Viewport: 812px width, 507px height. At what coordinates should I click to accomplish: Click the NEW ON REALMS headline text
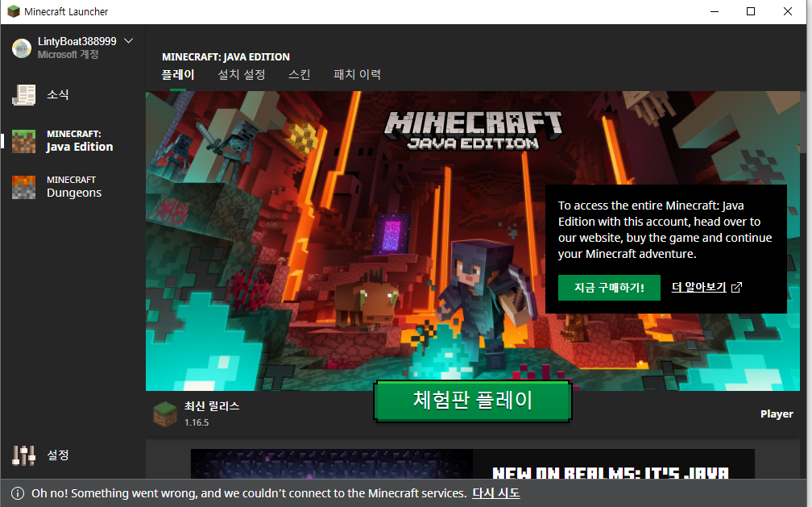pyautogui.click(x=610, y=473)
